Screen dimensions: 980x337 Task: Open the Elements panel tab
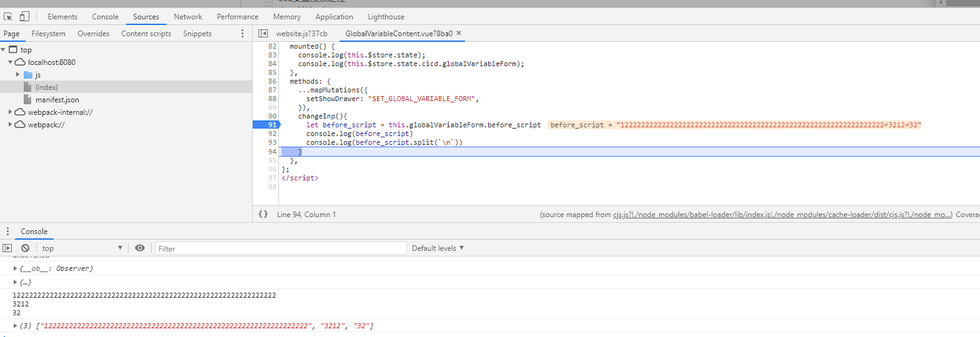tap(62, 17)
